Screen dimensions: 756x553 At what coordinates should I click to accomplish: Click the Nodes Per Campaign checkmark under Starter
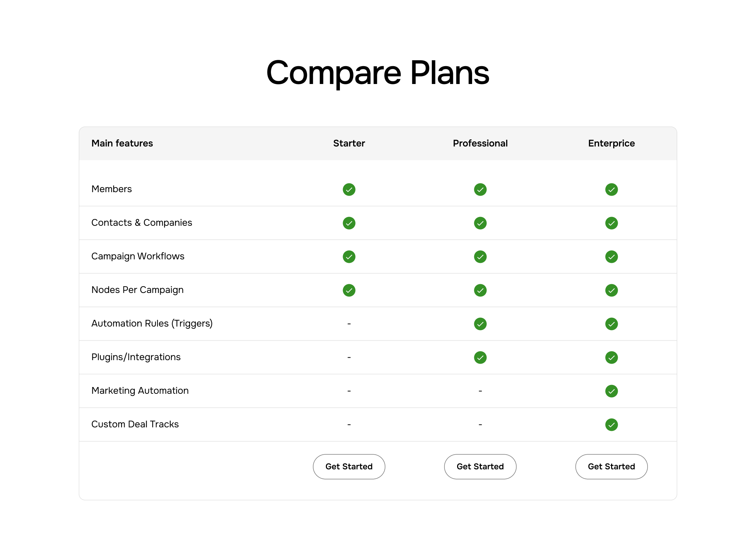pyautogui.click(x=349, y=290)
